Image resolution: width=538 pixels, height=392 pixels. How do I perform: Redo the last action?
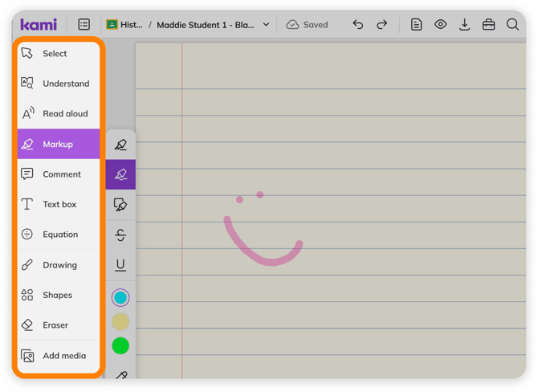click(382, 25)
